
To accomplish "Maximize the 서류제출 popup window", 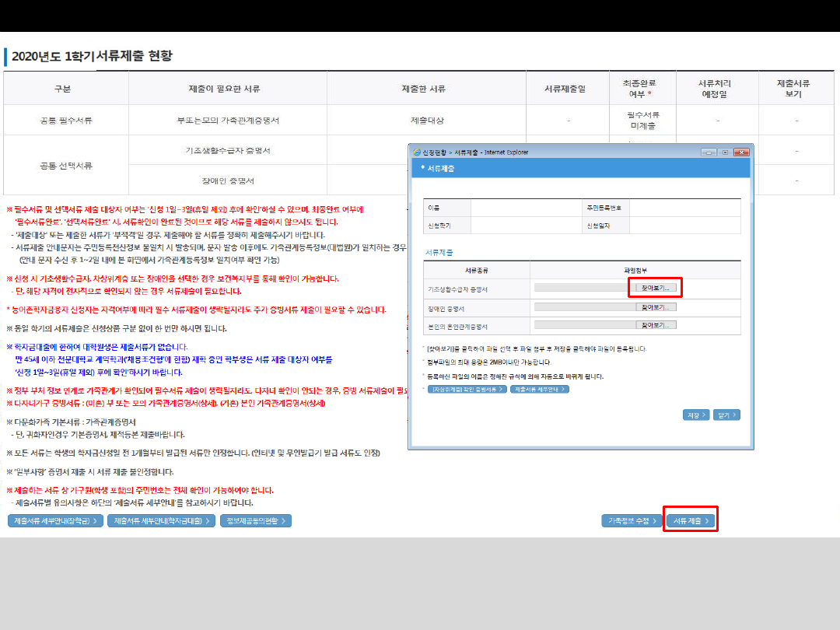I will (723, 151).
